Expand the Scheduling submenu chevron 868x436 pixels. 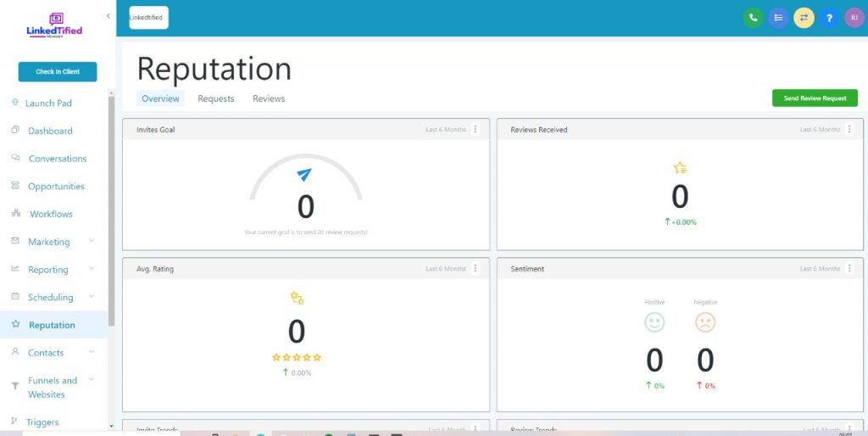[x=92, y=296]
